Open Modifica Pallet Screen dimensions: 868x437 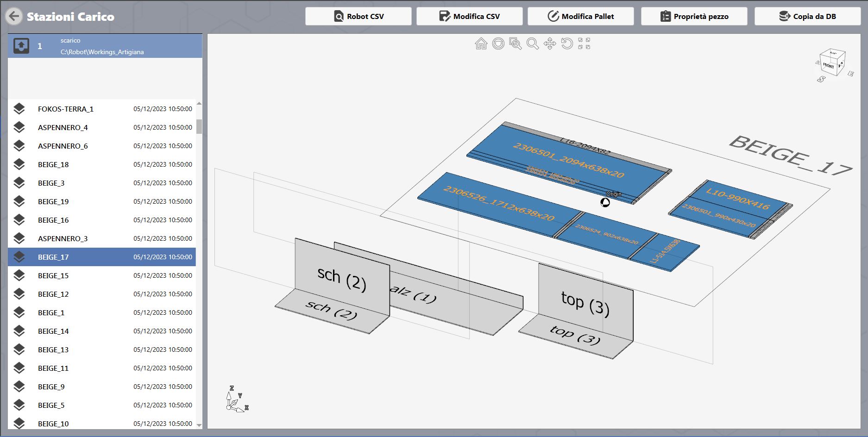(x=581, y=16)
